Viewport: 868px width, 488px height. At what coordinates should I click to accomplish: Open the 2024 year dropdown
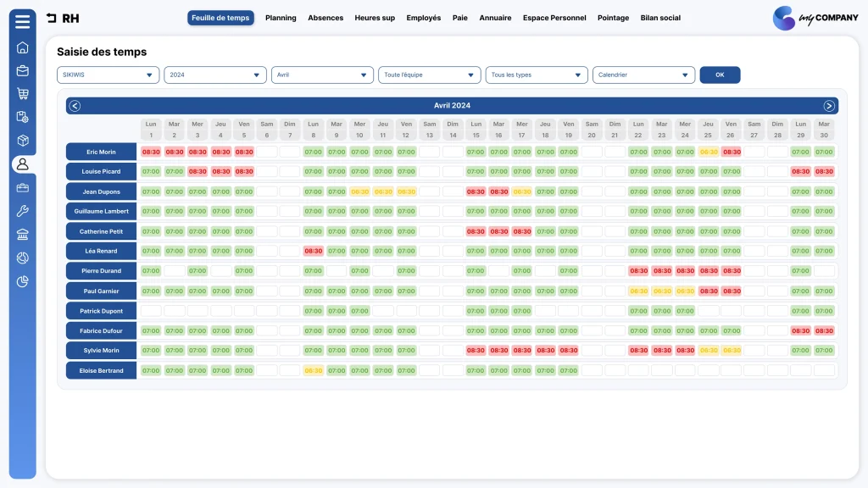click(214, 75)
